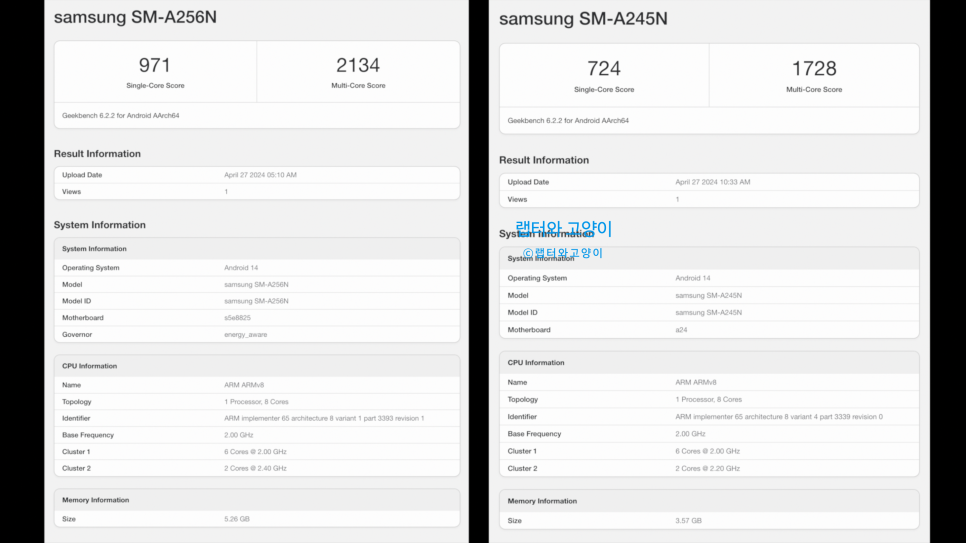
Task: Click the samsung SM-A245N page title
Action: [x=583, y=19]
